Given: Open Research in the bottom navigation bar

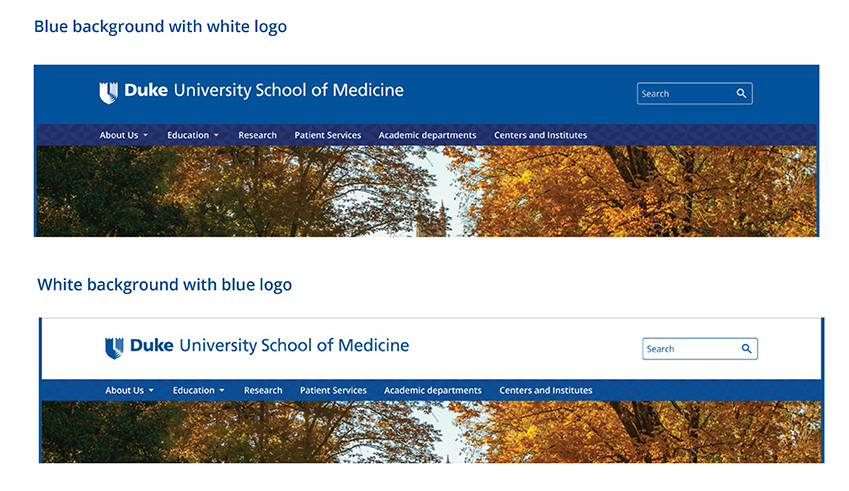Looking at the screenshot, I should (263, 390).
